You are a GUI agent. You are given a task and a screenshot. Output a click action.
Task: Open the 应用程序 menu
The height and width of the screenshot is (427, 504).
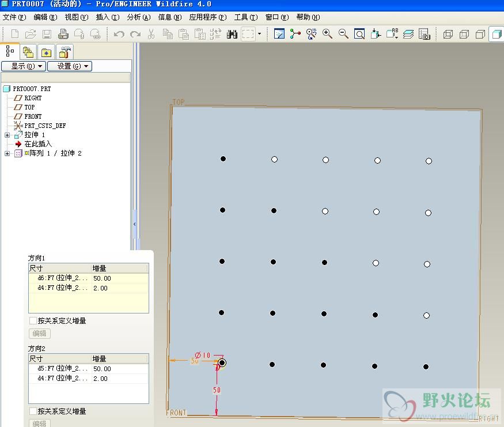click(207, 17)
